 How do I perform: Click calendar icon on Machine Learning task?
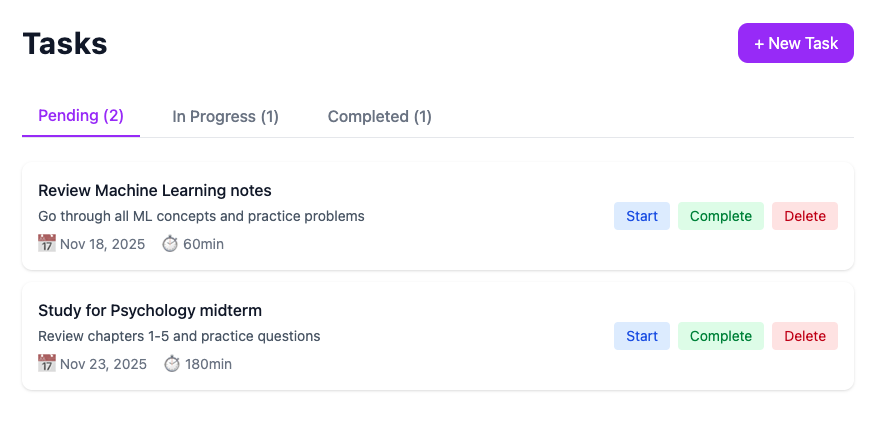pos(47,244)
